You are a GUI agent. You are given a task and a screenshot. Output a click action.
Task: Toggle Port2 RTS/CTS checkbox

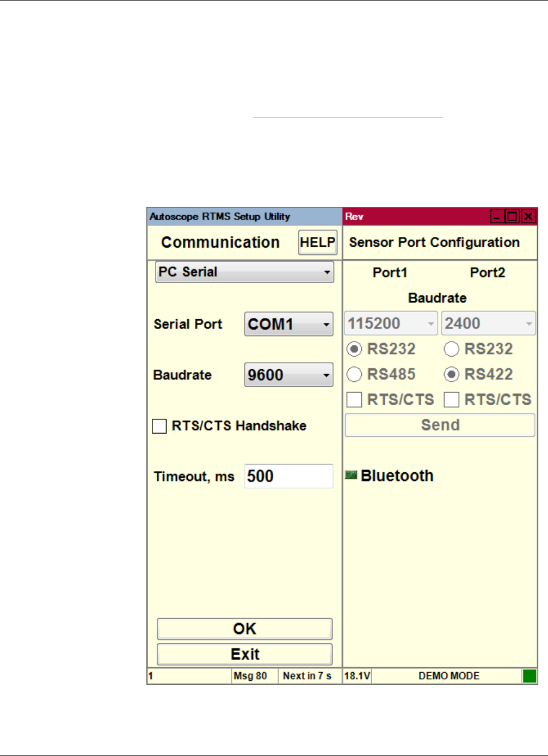[452, 400]
